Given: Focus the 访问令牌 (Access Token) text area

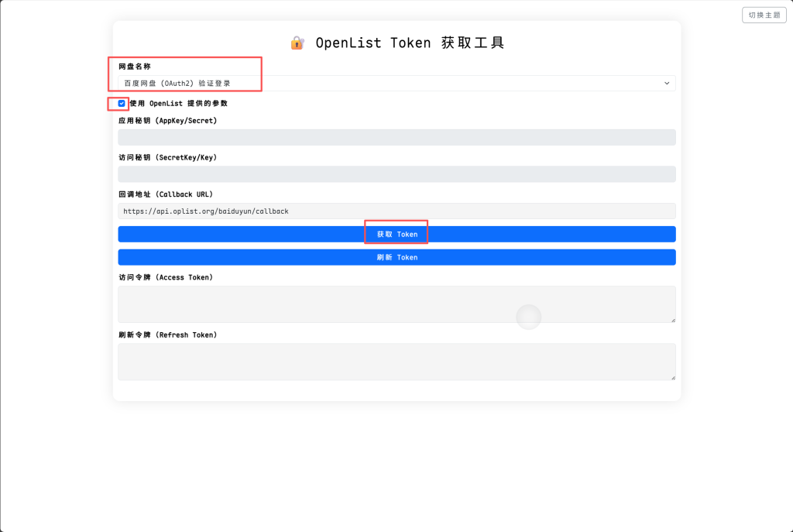Looking at the screenshot, I should point(396,304).
